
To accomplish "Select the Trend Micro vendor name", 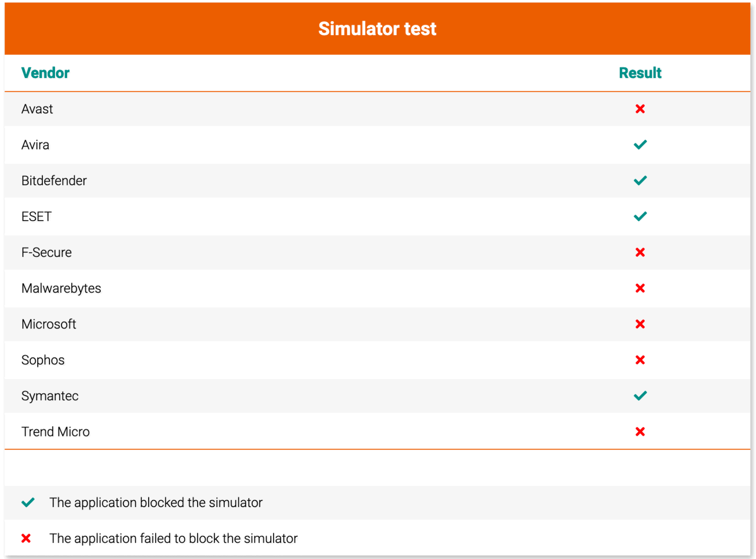I will pyautogui.click(x=55, y=432).
